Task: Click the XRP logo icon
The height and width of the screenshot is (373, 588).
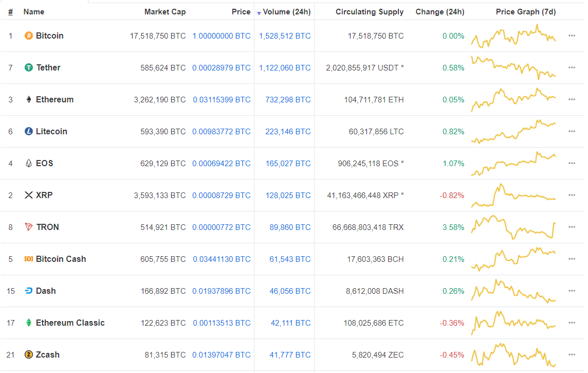Action: tap(29, 196)
